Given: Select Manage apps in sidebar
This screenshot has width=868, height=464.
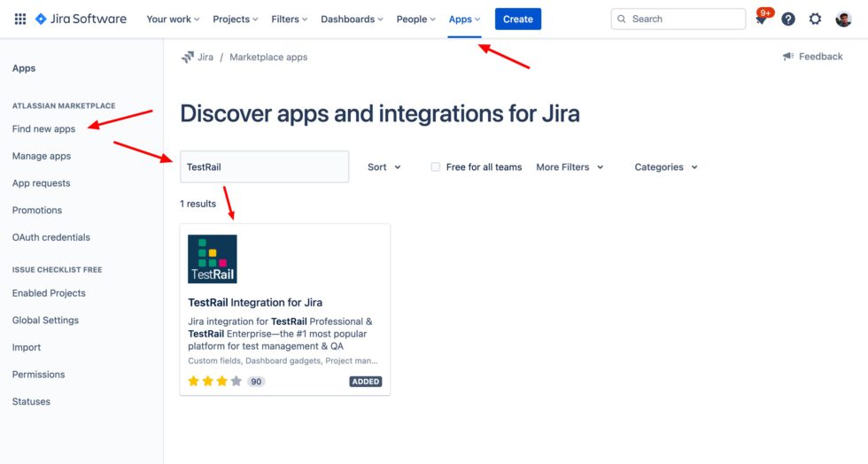Looking at the screenshot, I should (42, 156).
